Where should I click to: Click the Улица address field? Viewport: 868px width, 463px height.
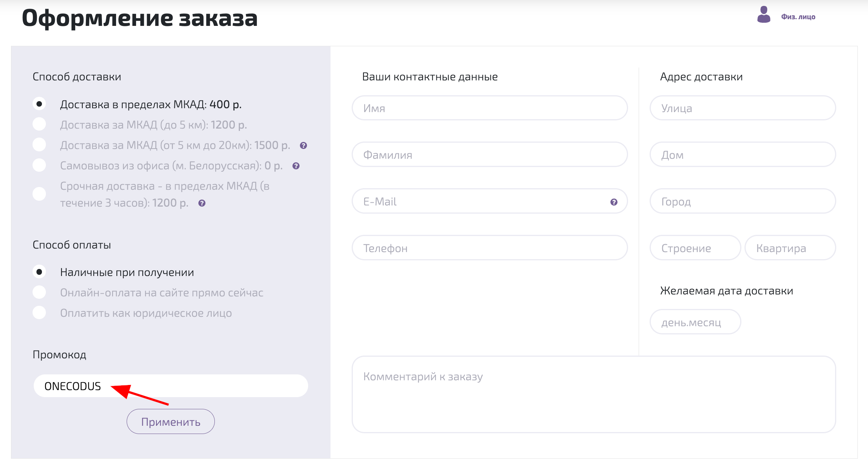[x=743, y=108]
